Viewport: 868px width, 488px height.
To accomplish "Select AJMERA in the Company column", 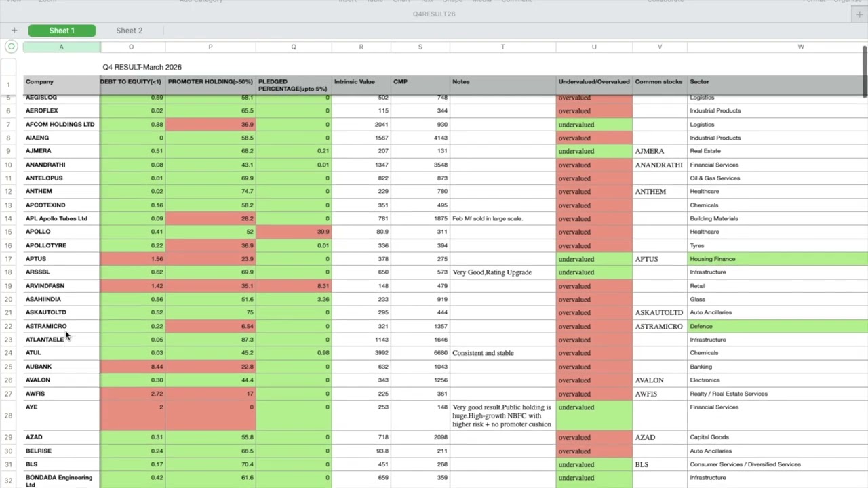I will tap(61, 151).
